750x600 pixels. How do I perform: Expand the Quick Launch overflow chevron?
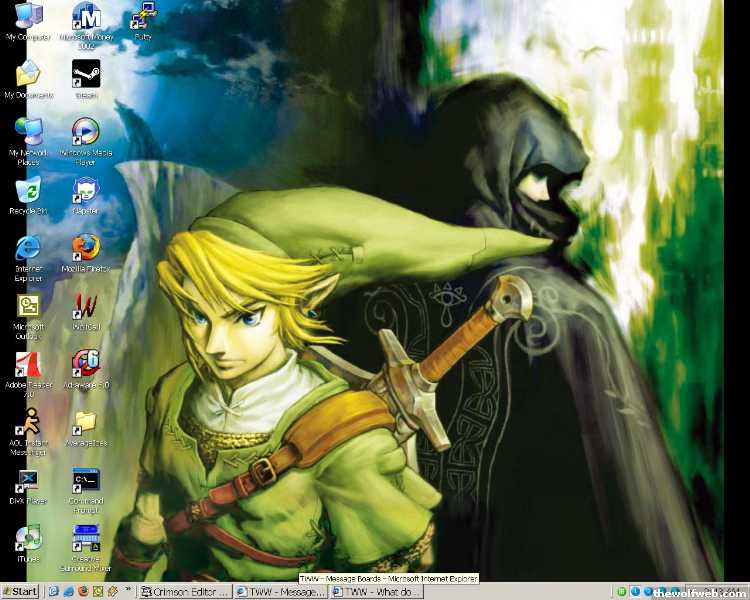[x=129, y=591]
